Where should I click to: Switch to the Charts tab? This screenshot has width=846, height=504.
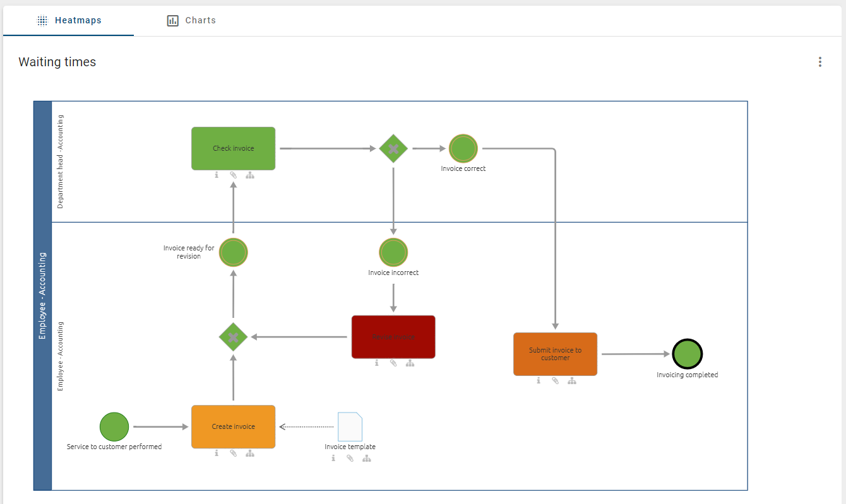[191, 20]
